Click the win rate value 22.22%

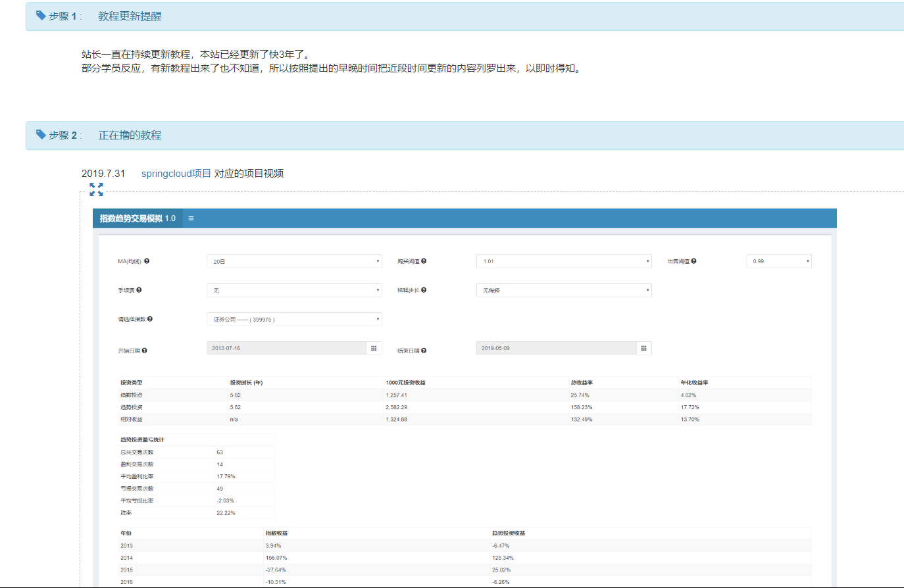pyautogui.click(x=226, y=512)
